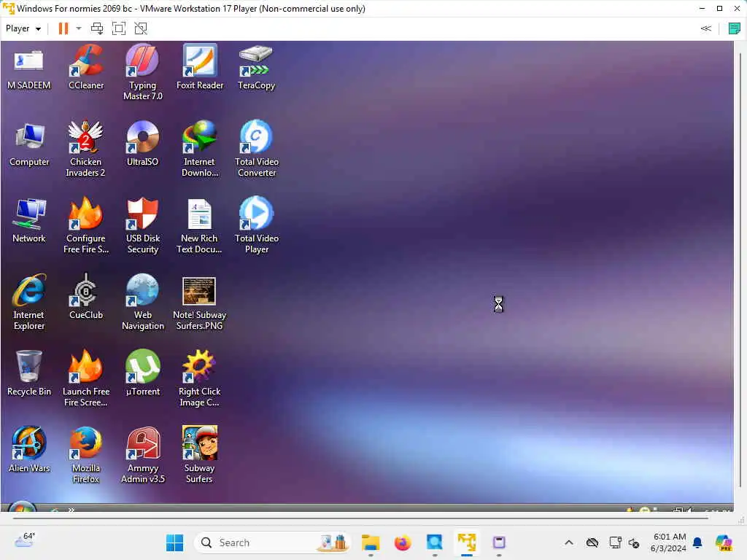Open the clock showing 6:01 AM
747x560 pixels.
669,542
